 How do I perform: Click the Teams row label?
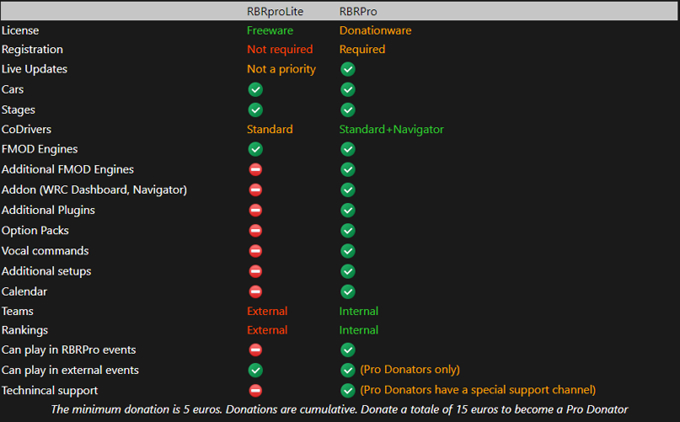point(17,311)
